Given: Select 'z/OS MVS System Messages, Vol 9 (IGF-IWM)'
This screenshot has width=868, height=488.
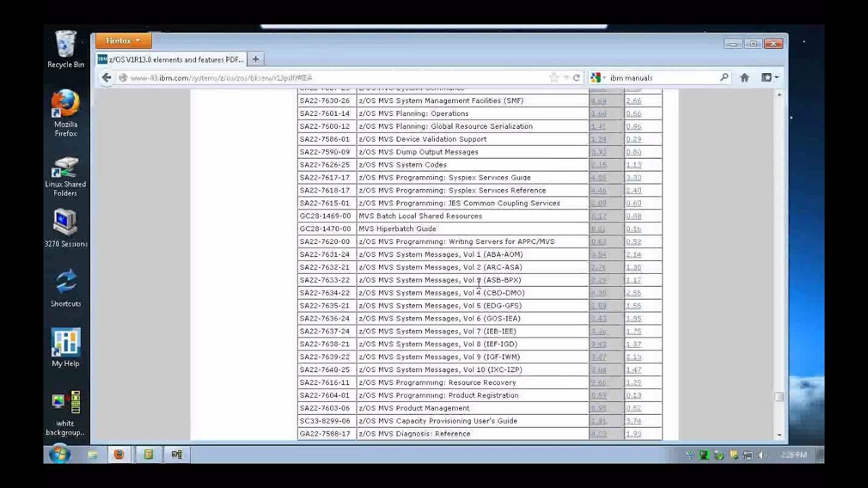Looking at the screenshot, I should tap(439, 357).
